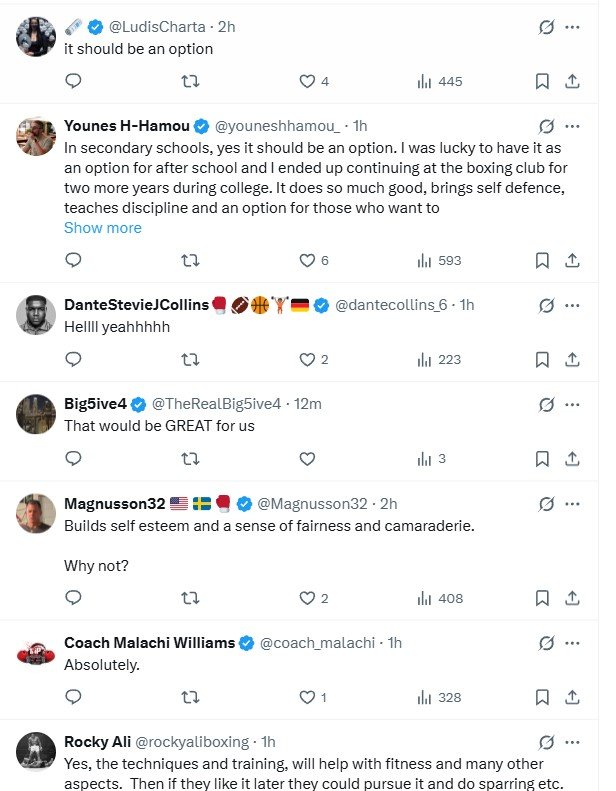View analytics showing 593 views
The height and width of the screenshot is (791, 616).
pyautogui.click(x=439, y=260)
